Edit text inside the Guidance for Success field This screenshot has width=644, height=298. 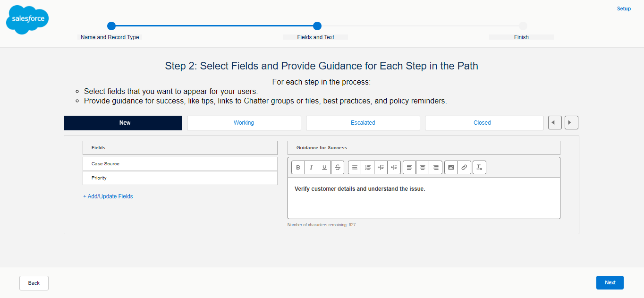(424, 198)
